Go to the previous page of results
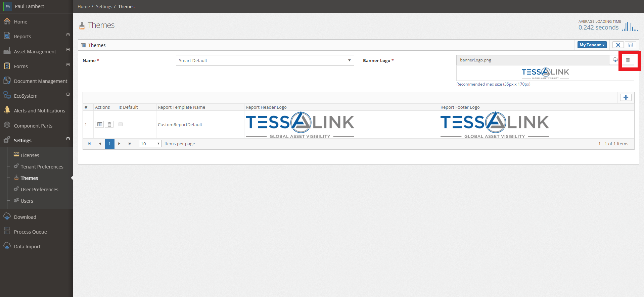The width and height of the screenshot is (644, 297). click(100, 144)
